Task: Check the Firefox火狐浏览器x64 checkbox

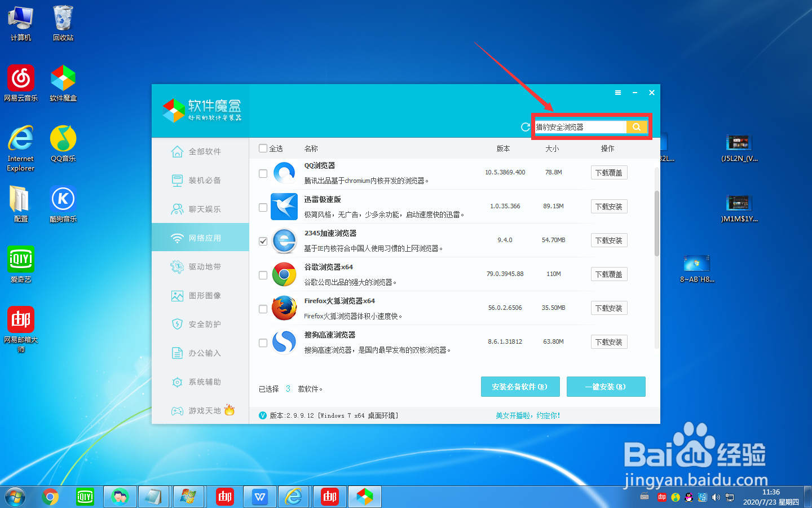Action: point(263,309)
